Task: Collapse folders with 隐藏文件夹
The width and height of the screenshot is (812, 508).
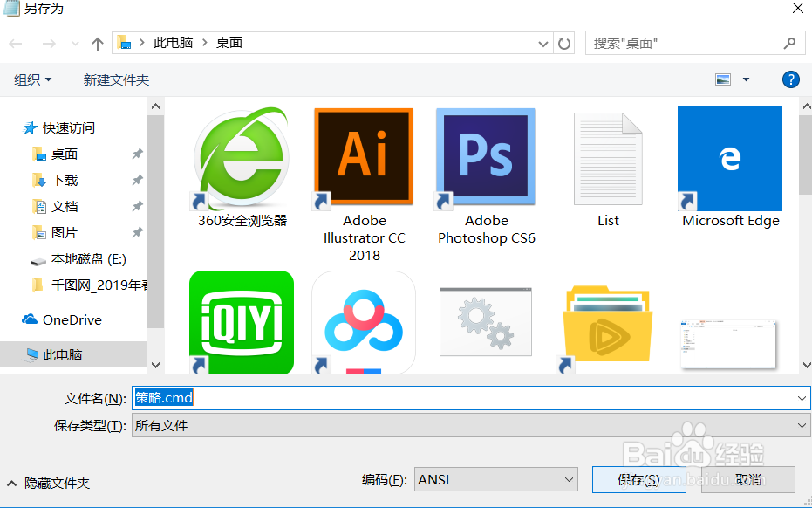Action: click(49, 483)
